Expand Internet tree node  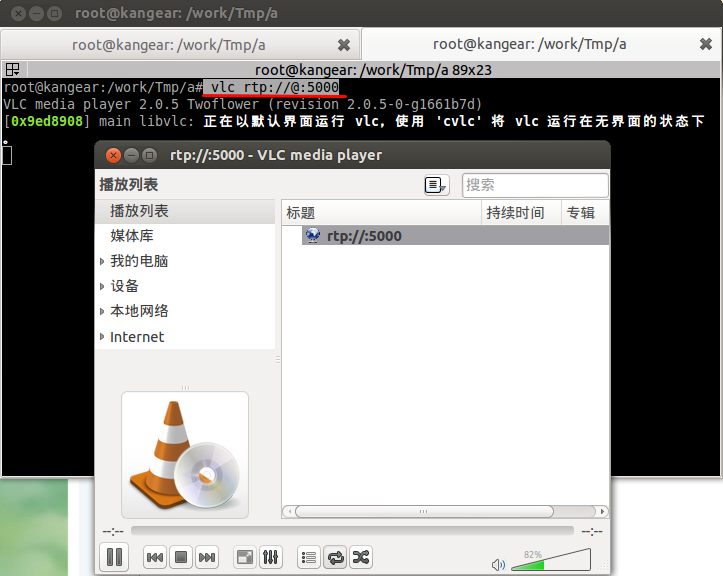[102, 337]
